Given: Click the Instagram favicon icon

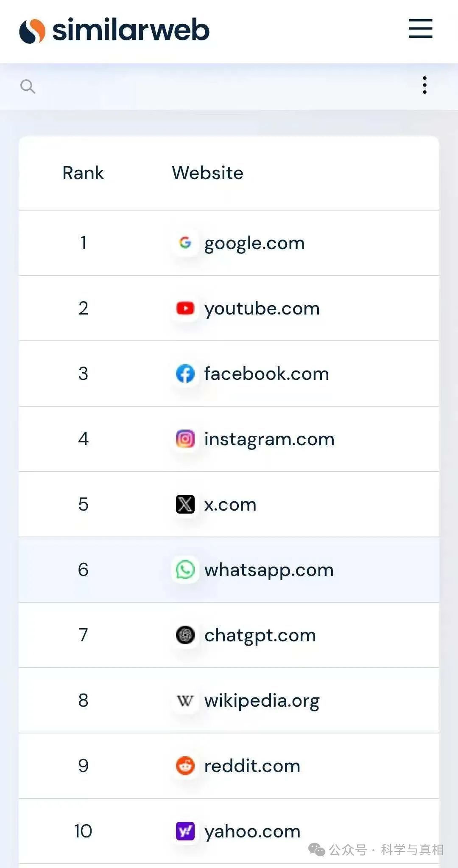Looking at the screenshot, I should tap(185, 439).
